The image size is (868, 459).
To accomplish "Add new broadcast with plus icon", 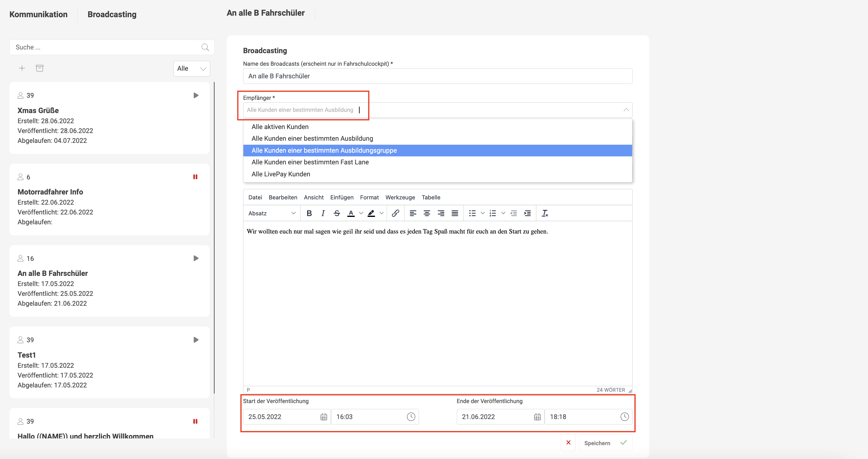I will tap(22, 69).
